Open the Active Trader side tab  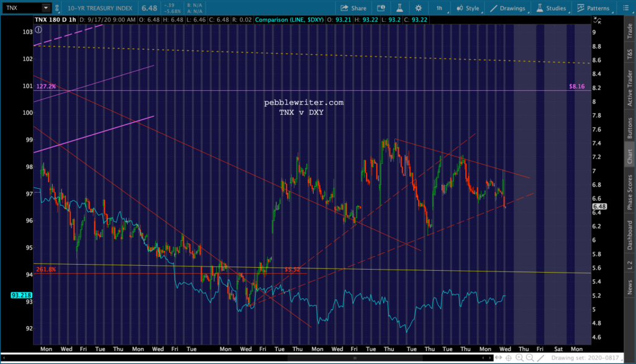point(630,88)
